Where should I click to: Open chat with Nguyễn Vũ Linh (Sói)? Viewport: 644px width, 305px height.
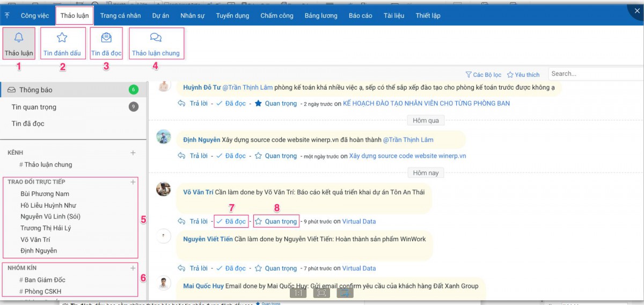(x=50, y=216)
